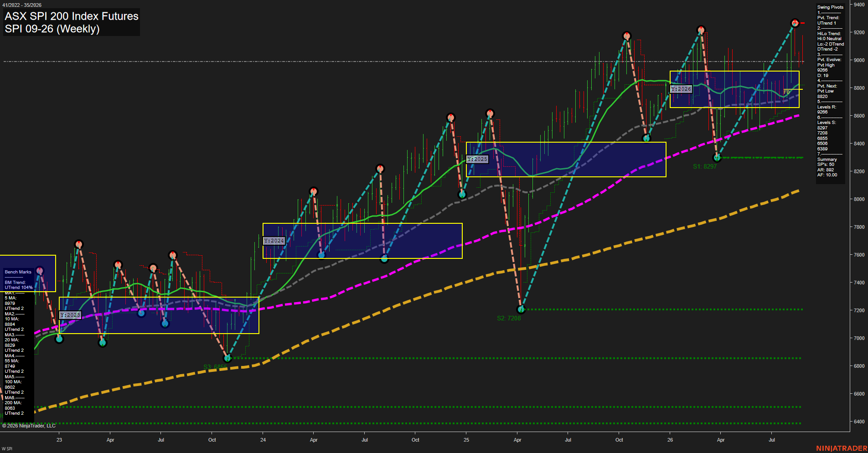Screen dimensions: 868x453
Task: Click the 9000 price axis label
Action: point(859,60)
